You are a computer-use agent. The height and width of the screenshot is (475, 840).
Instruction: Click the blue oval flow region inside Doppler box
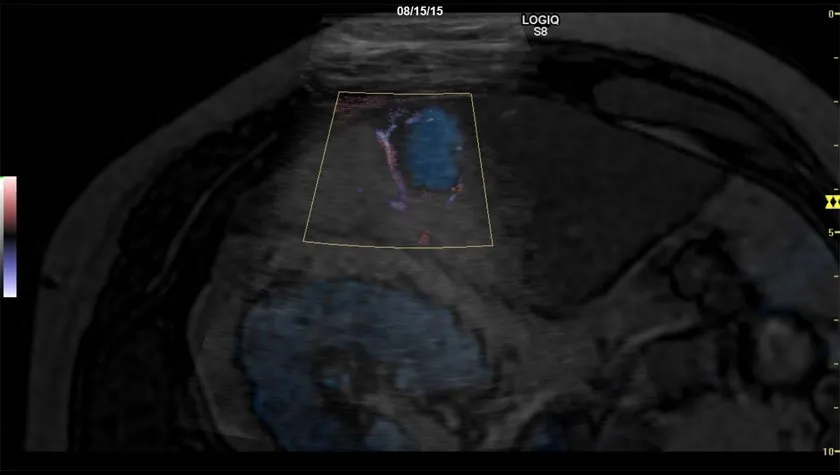click(431, 150)
